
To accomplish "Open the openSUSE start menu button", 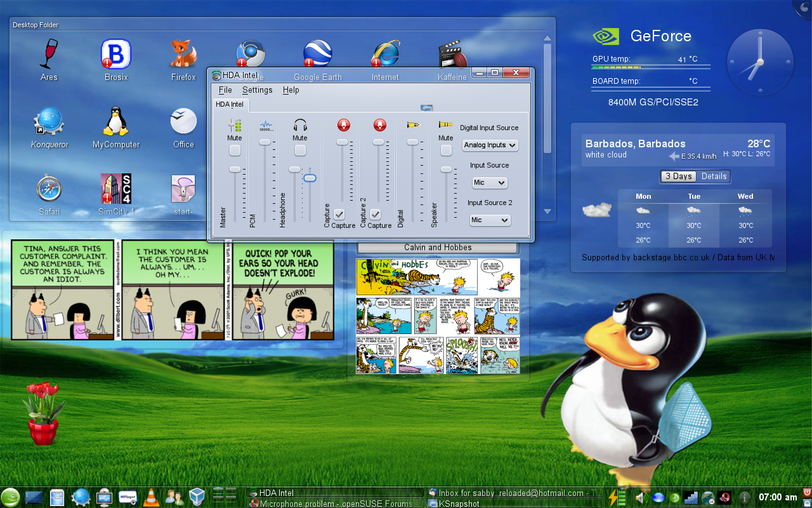I will (x=10, y=497).
